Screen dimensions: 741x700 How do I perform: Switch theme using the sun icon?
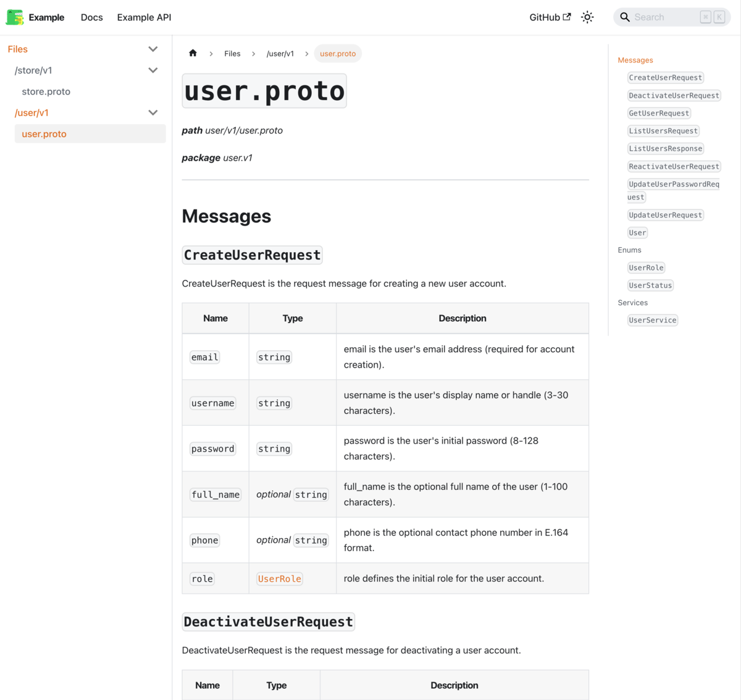click(587, 17)
